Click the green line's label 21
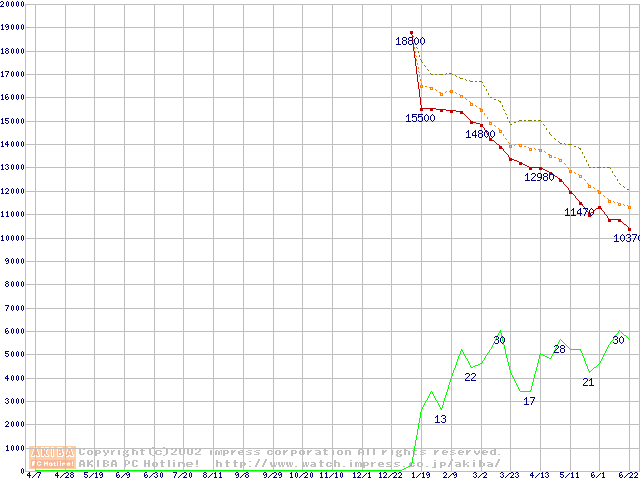This screenshot has width=640, height=480. pyautogui.click(x=588, y=382)
